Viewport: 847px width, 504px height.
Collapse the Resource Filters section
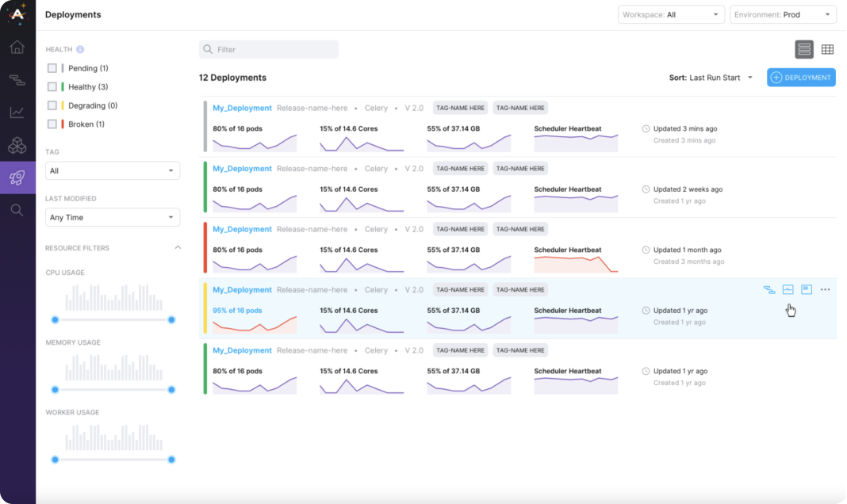click(178, 247)
